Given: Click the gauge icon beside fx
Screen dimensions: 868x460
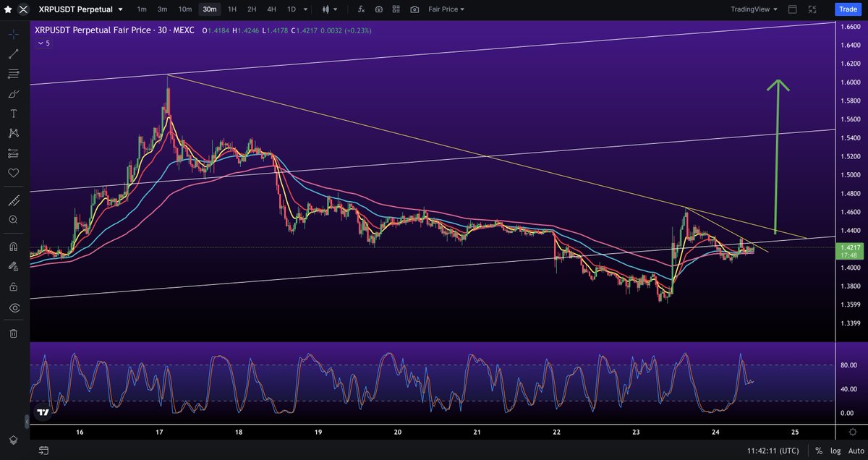Looking at the screenshot, I should [379, 9].
